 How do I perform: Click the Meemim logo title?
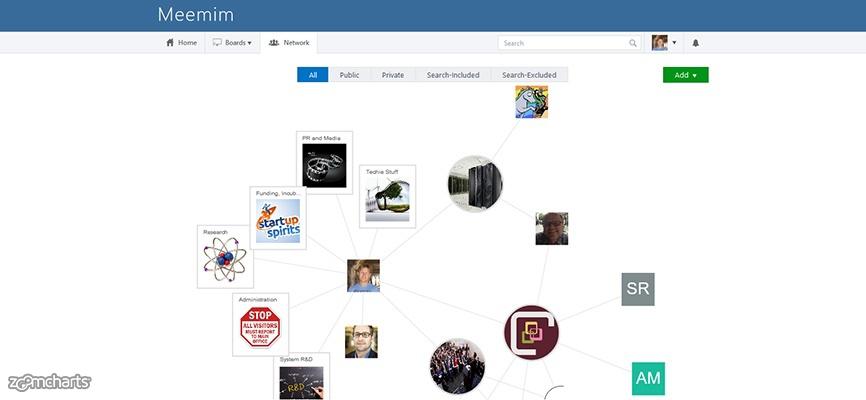194,15
